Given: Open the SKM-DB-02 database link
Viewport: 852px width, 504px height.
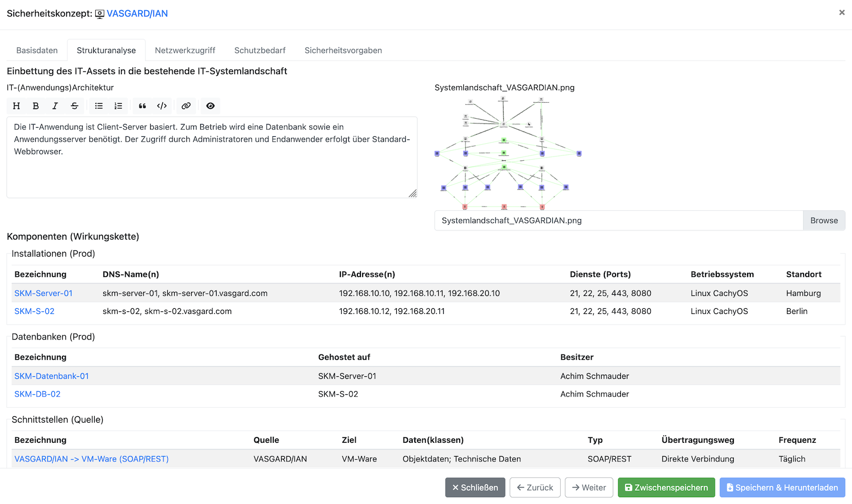Looking at the screenshot, I should point(37,394).
